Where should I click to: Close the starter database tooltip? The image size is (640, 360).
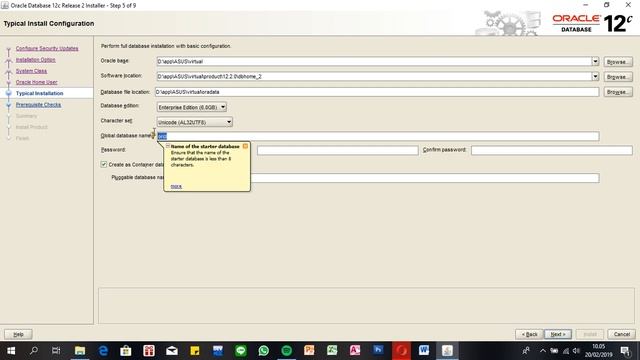pos(245,146)
